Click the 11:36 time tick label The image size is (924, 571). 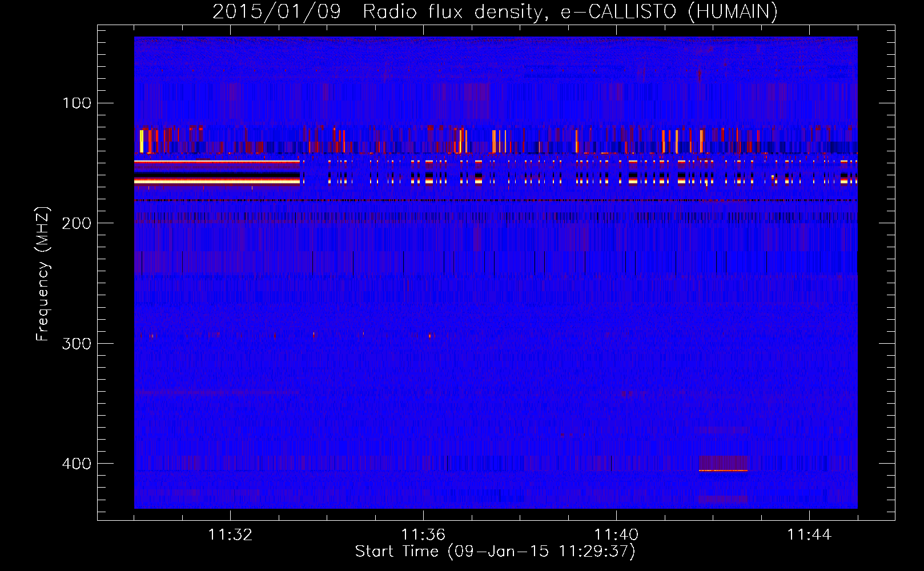[423, 535]
